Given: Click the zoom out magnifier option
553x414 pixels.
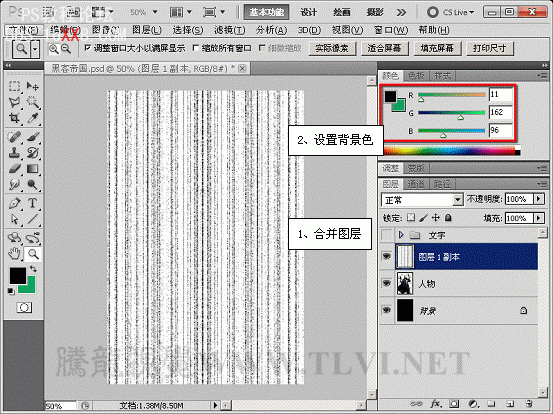Looking at the screenshot, I should 66,49.
